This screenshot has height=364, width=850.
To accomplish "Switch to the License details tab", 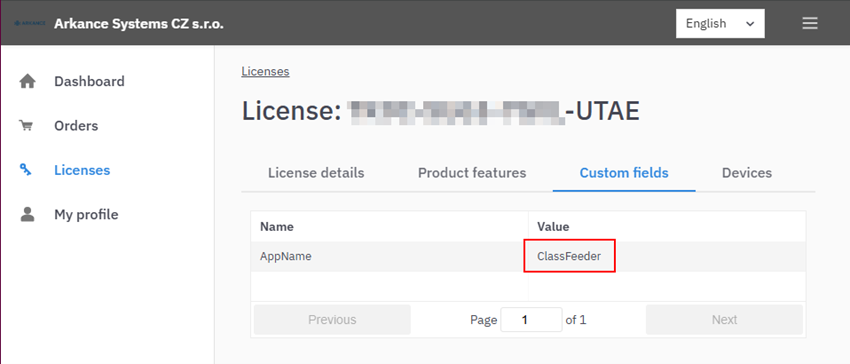I will [x=316, y=173].
